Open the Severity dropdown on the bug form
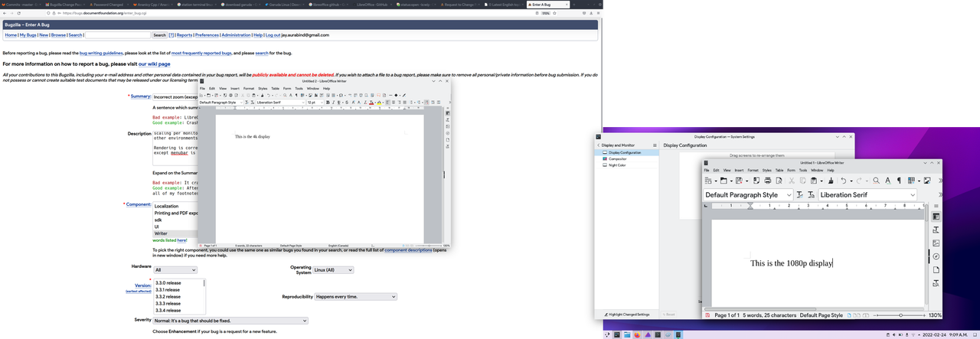980x339 pixels. tap(230, 321)
